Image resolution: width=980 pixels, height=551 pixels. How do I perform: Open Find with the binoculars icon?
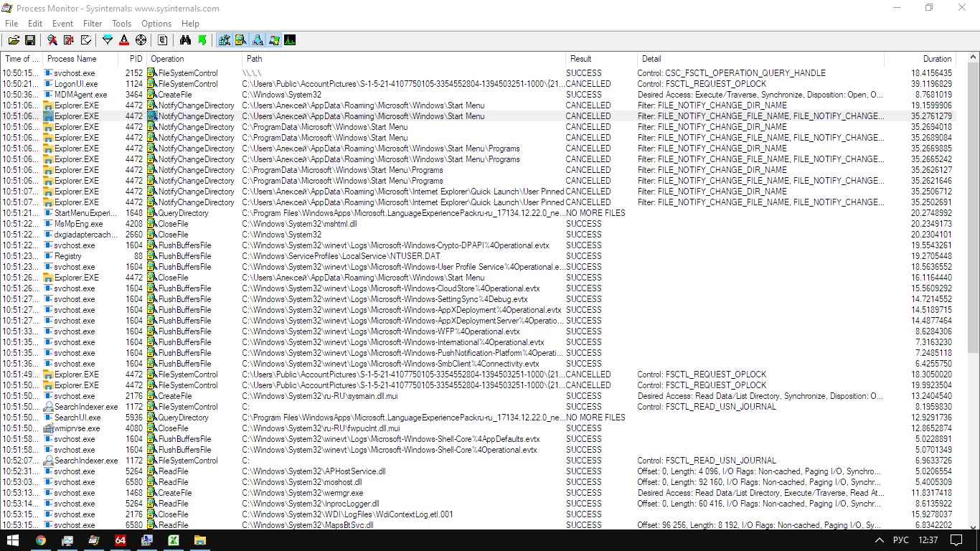click(x=185, y=40)
